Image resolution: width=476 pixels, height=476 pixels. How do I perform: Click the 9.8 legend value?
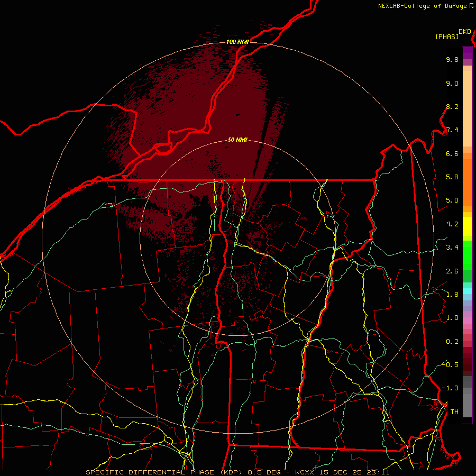click(x=452, y=59)
